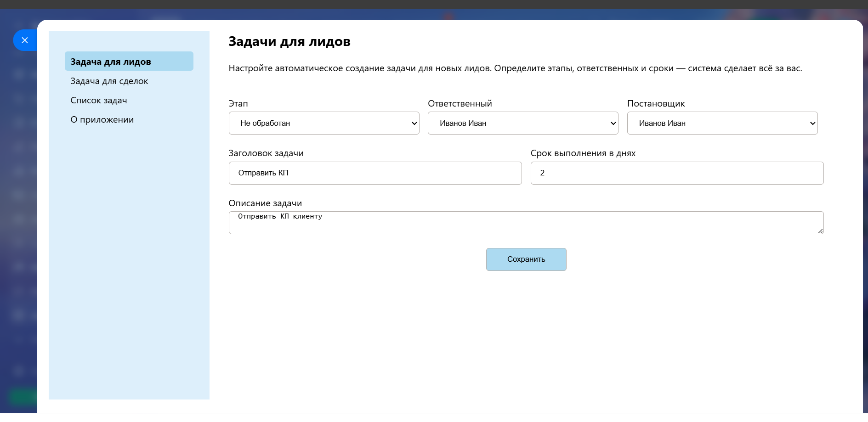The height and width of the screenshot is (422, 868).
Task: Click the 'Ответственный' field label
Action: [x=460, y=104]
